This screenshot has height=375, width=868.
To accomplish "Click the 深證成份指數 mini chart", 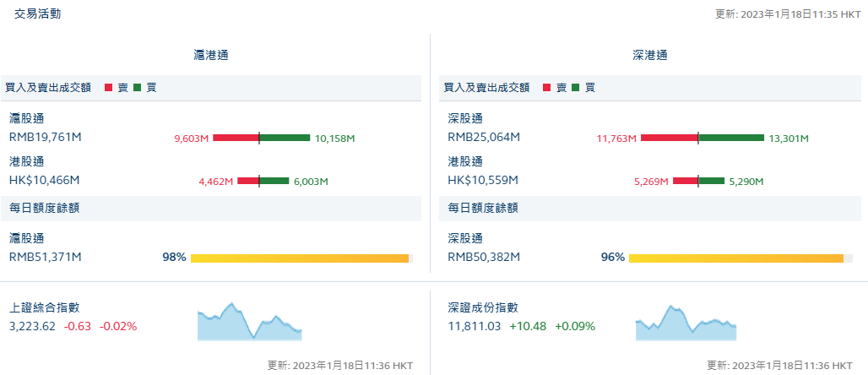I will tap(686, 323).
